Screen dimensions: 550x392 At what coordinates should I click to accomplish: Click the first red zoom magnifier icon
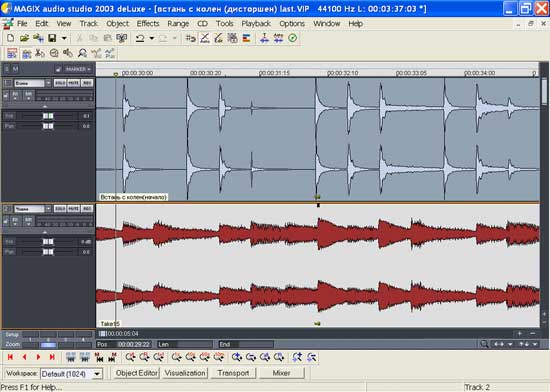(x=130, y=357)
